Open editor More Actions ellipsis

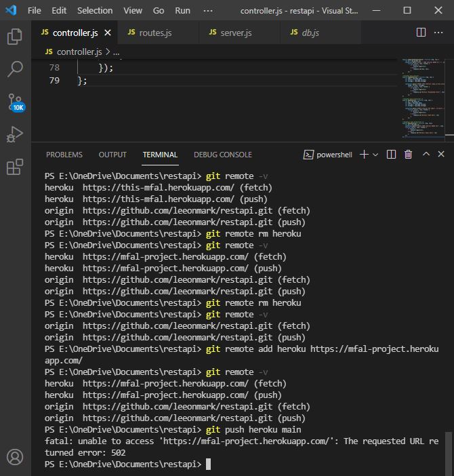tap(438, 33)
